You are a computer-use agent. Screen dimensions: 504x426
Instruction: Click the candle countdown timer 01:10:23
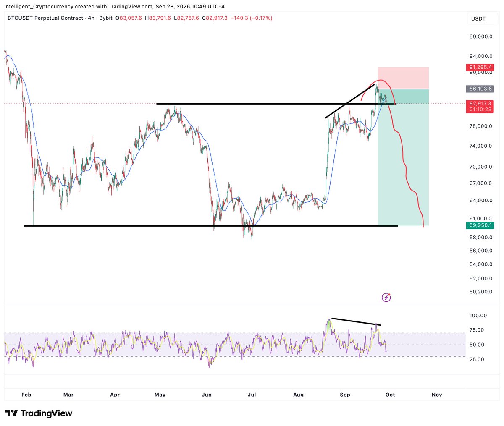[x=480, y=110]
